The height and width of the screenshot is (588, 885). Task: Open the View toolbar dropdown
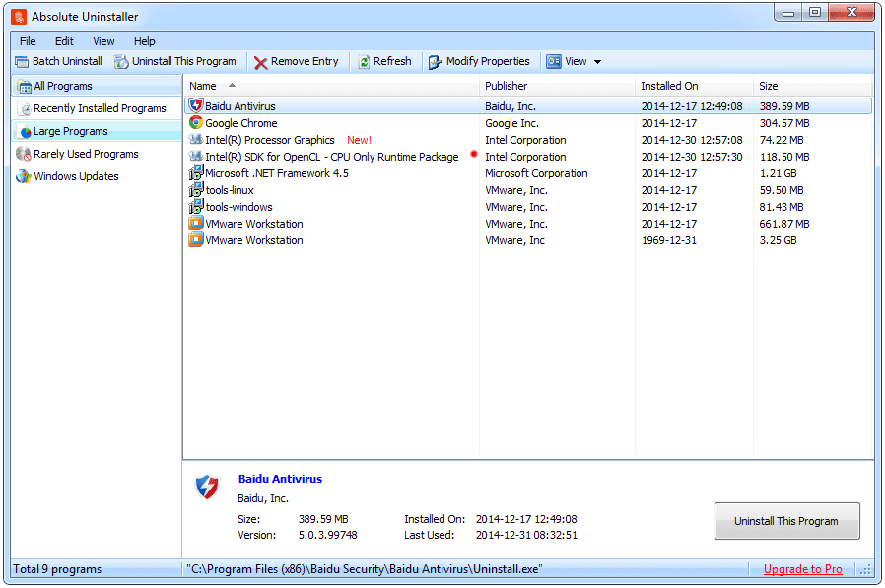coord(573,61)
